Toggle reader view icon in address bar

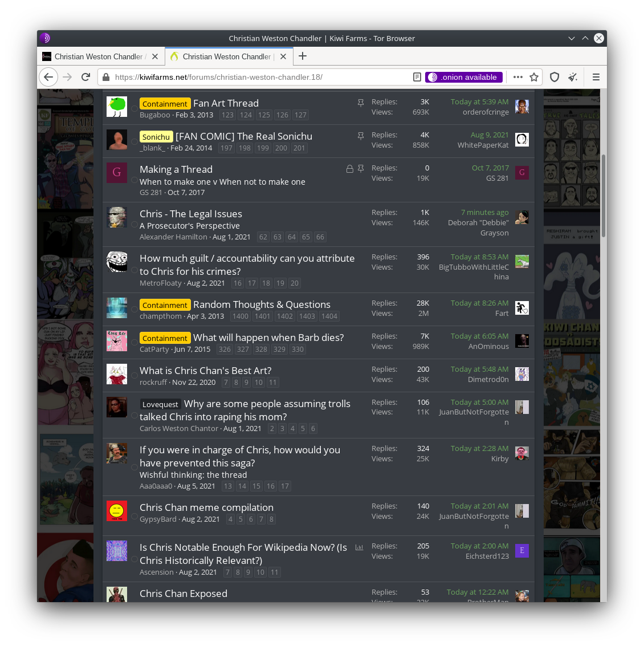417,77
